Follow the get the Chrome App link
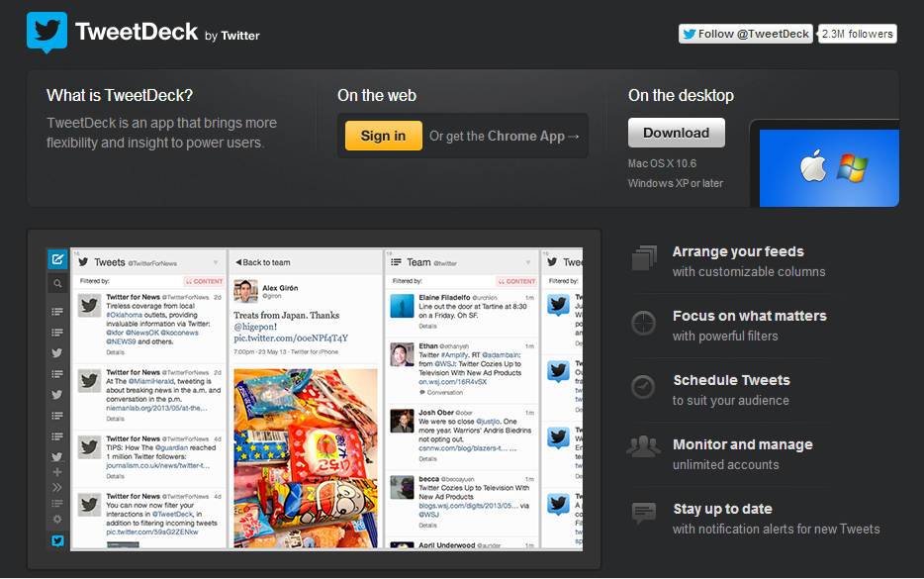The image size is (924, 579). click(504, 137)
